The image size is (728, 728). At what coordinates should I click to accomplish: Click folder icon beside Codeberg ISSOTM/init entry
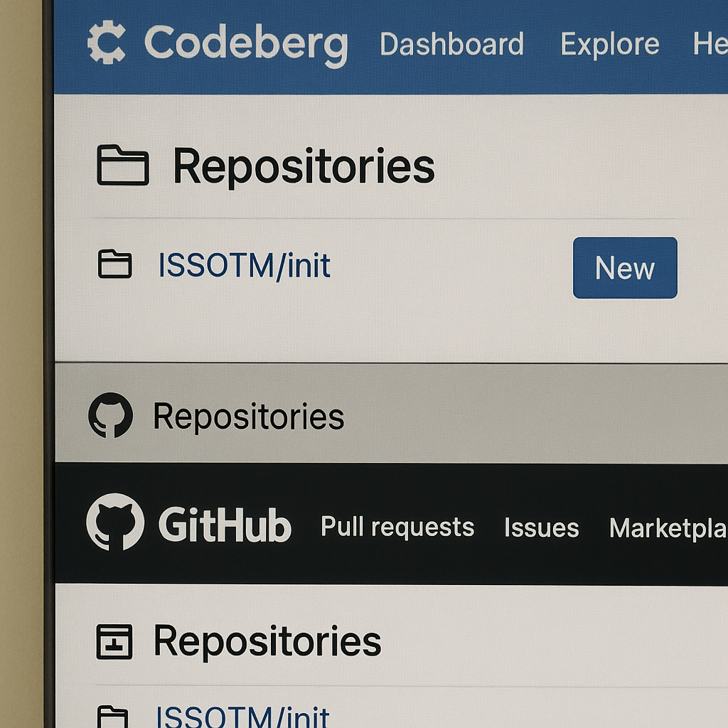[x=114, y=264]
